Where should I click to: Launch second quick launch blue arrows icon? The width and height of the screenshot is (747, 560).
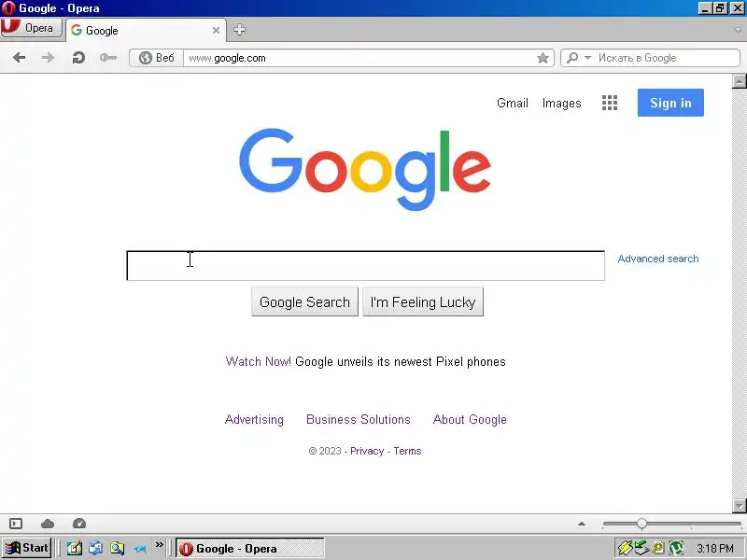point(96,549)
